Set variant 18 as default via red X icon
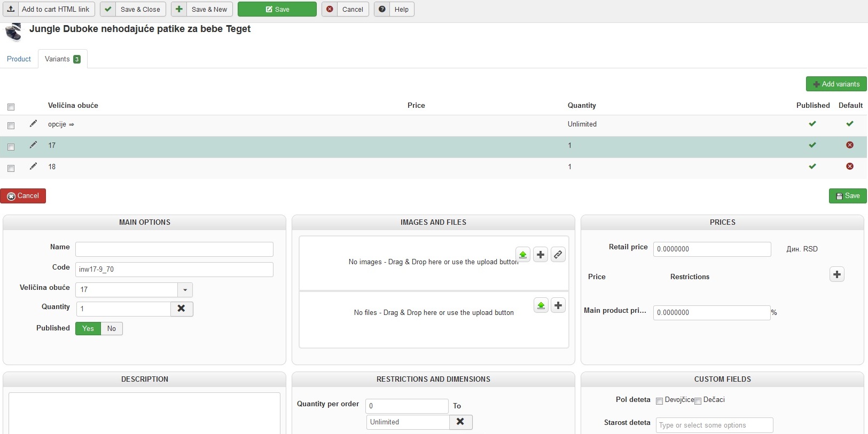The height and width of the screenshot is (434, 868). coord(850,167)
